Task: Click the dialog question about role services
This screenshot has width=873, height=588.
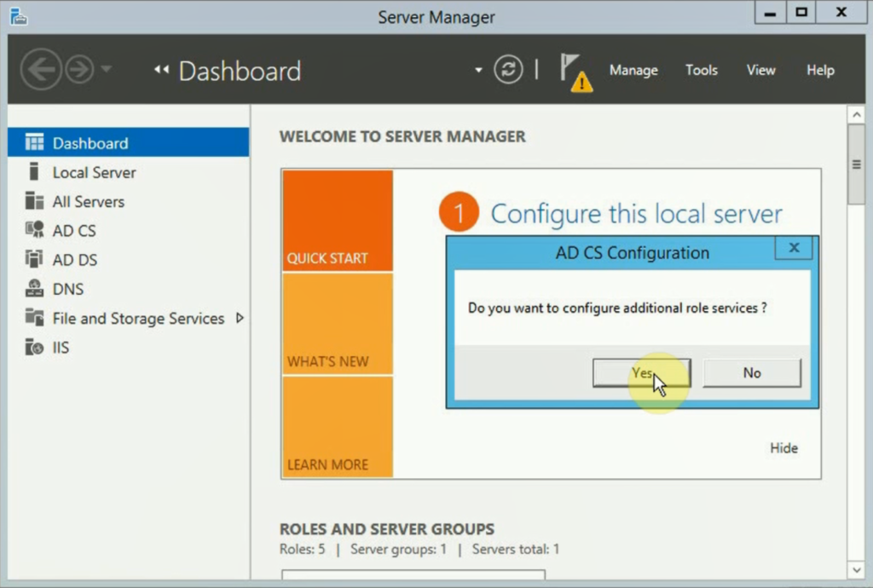Action: 617,308
